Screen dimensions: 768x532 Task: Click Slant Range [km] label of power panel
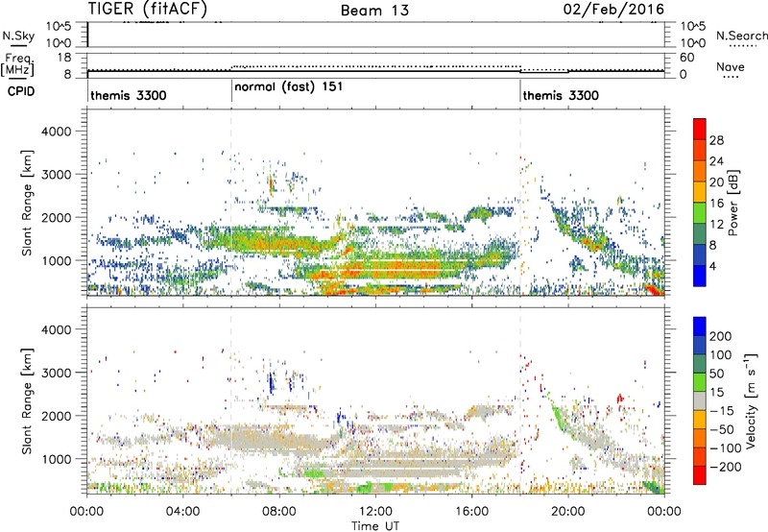27,203
